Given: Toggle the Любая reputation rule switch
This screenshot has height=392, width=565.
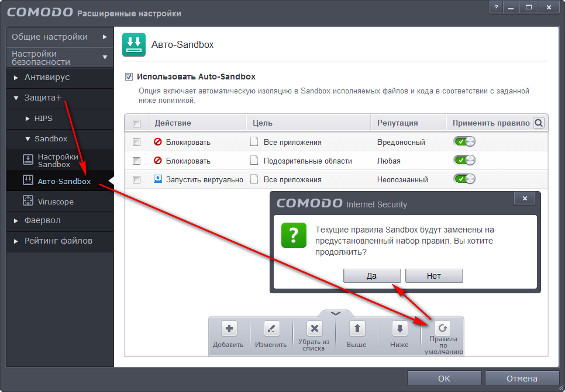Looking at the screenshot, I should pyautogui.click(x=464, y=160).
